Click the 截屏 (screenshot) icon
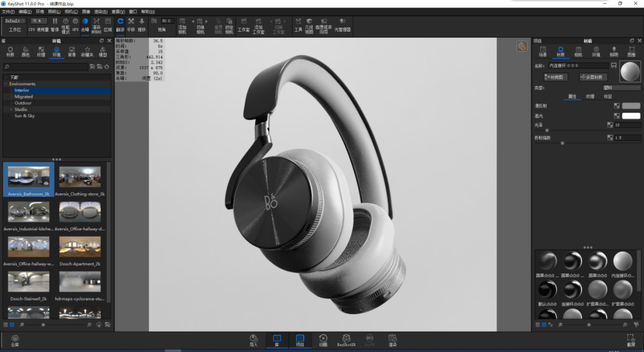The image size is (644, 352). coord(630,340)
